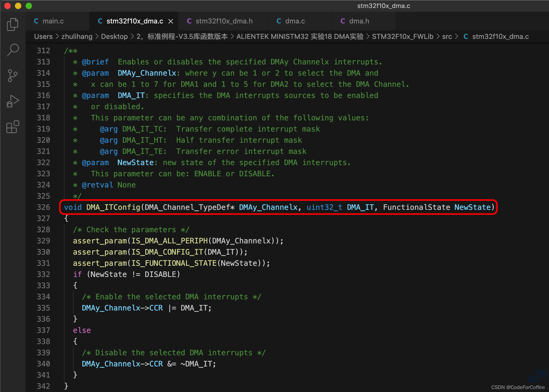
Task: Click the DMA_ITConfig function name
Action: pos(113,207)
